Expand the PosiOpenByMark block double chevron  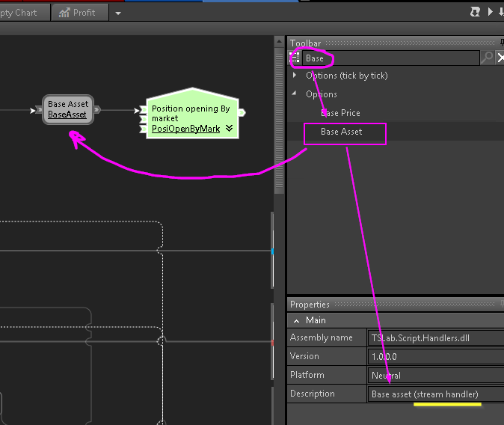coord(229,129)
